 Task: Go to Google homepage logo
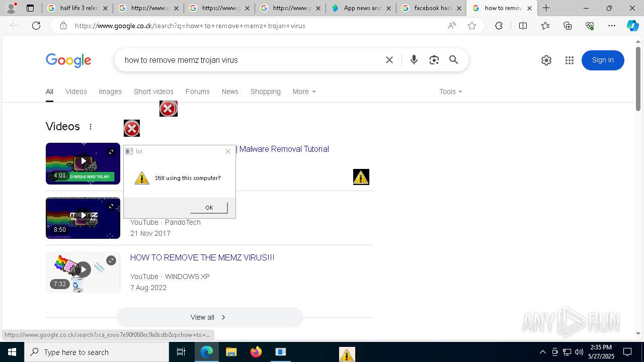(x=68, y=60)
